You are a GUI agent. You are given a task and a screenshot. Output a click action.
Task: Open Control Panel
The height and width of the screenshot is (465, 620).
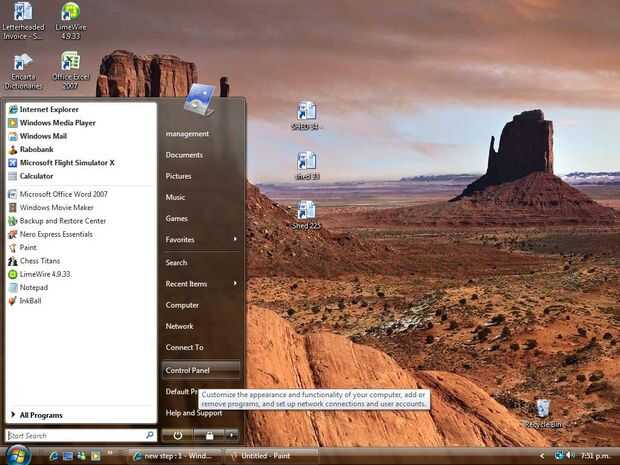(201, 370)
